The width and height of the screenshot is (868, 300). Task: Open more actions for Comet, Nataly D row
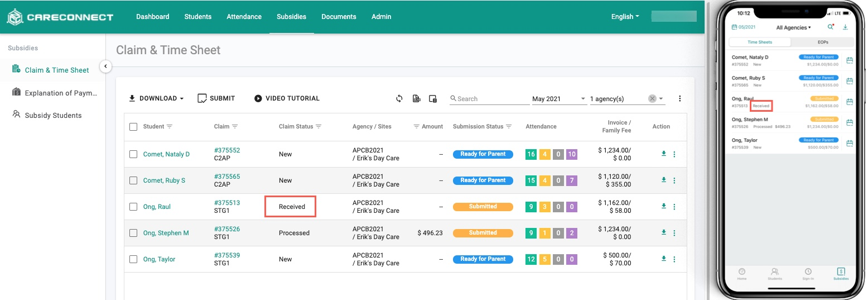click(x=674, y=154)
